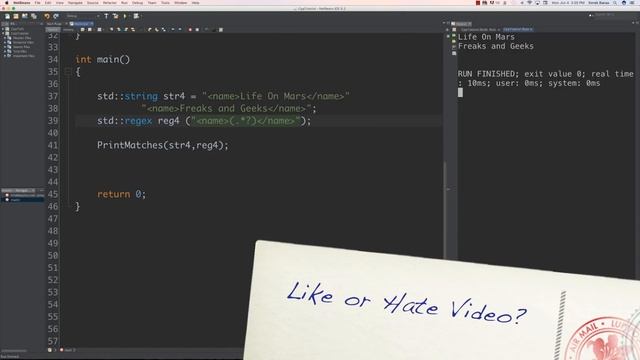Click the orange Undo arrow icon
640x360 pixels.
tap(47, 16)
